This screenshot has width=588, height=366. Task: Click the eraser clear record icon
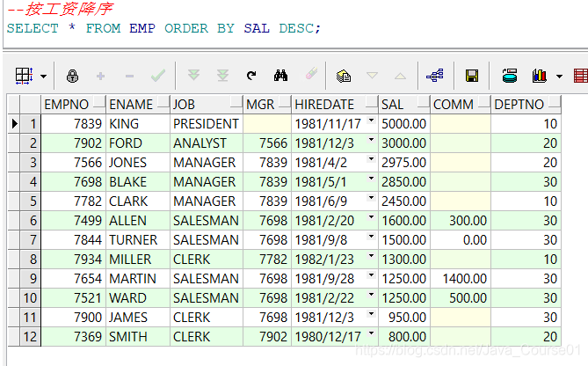[311, 74]
